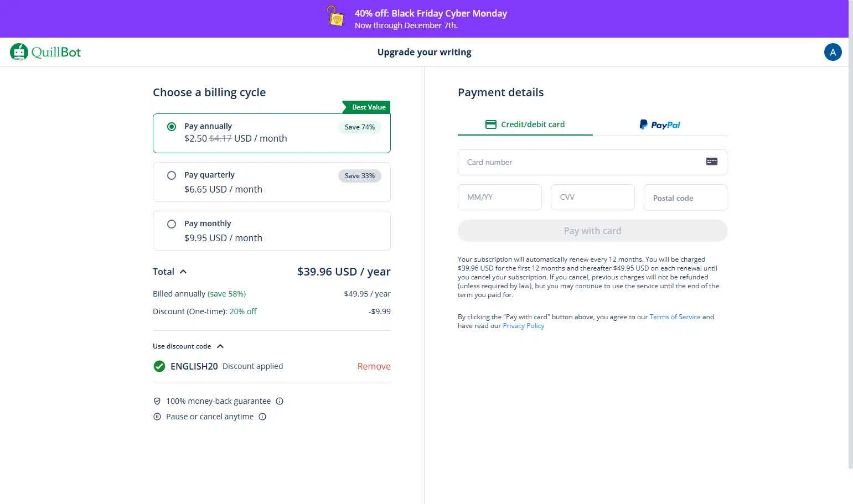Collapse the Use discount code section
853x504 pixels.
pos(220,346)
